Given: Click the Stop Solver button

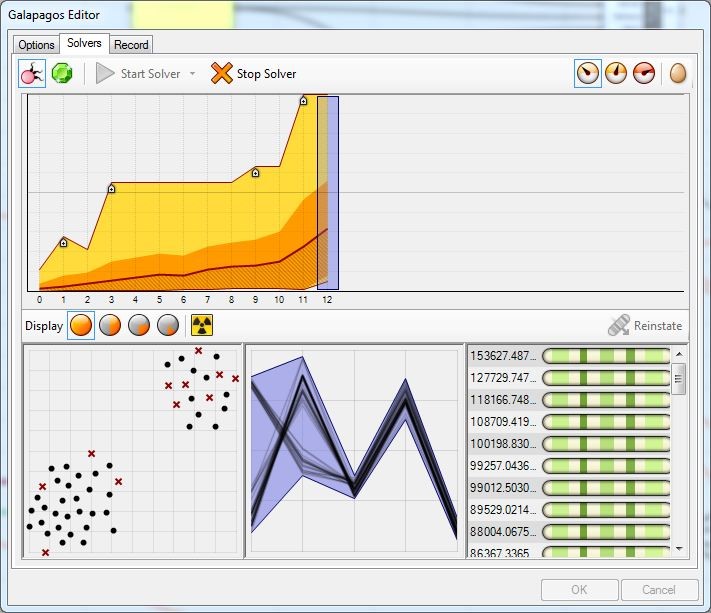Looking at the screenshot, I should tap(253, 73).
